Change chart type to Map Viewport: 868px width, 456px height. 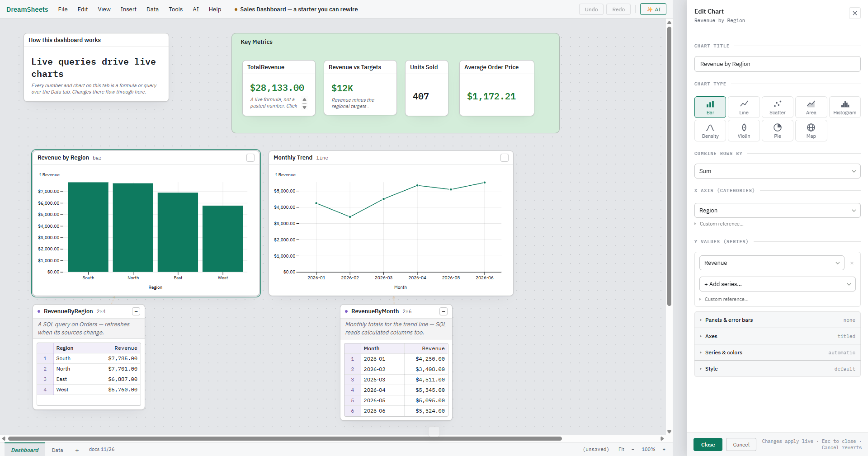[x=811, y=131]
